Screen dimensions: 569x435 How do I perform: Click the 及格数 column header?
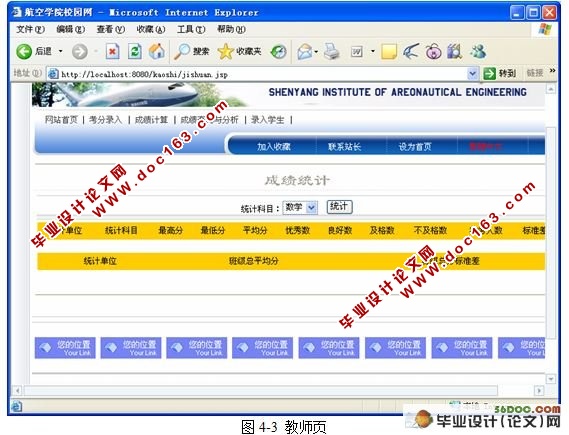pyautogui.click(x=382, y=230)
